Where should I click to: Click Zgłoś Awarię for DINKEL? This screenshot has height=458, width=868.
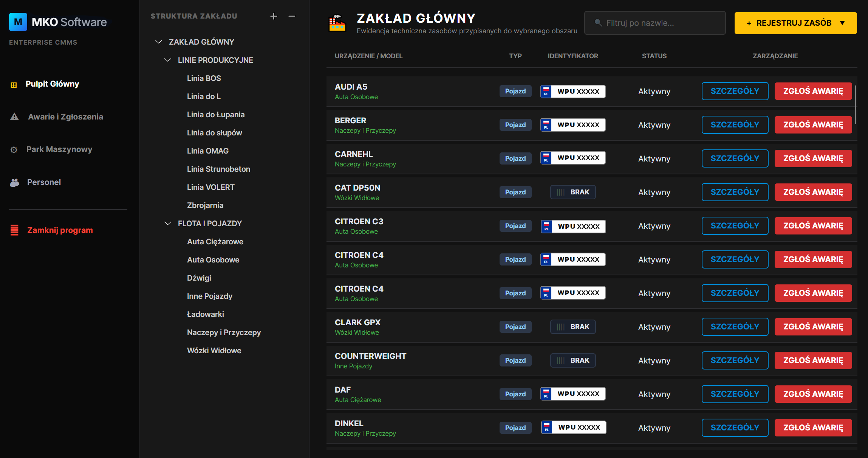click(813, 428)
